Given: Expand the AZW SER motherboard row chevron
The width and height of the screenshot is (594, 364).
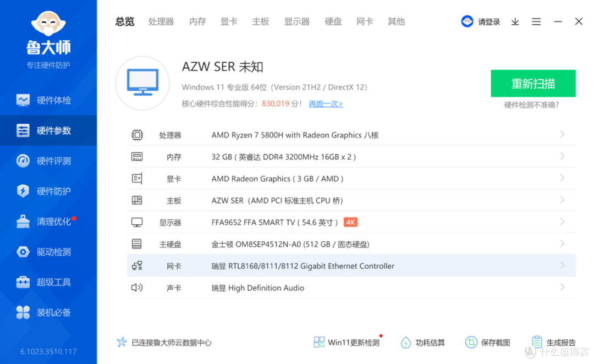Looking at the screenshot, I should point(562,200).
